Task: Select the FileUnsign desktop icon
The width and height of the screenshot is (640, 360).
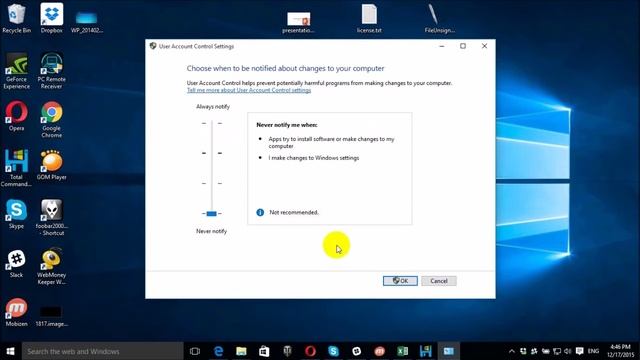Action: coord(439,19)
